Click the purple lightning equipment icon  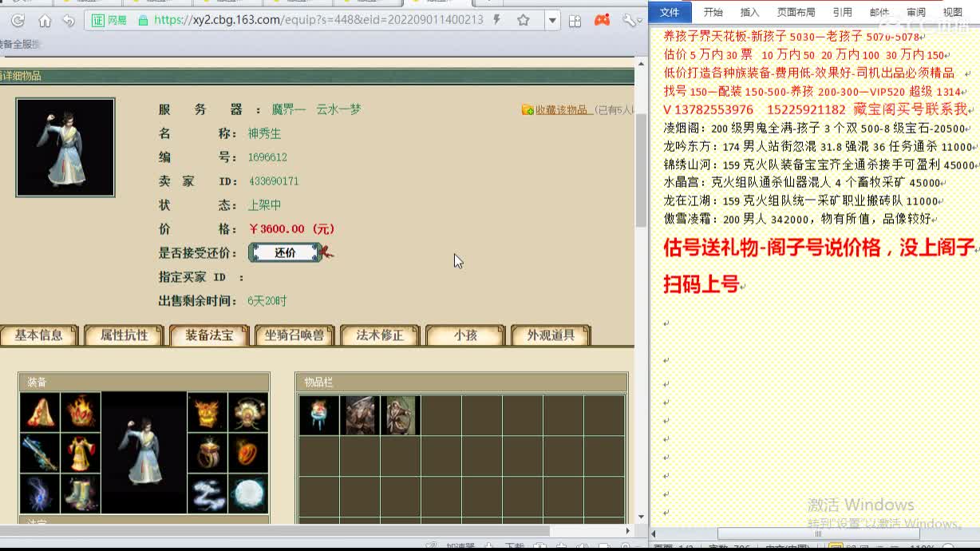(x=40, y=494)
